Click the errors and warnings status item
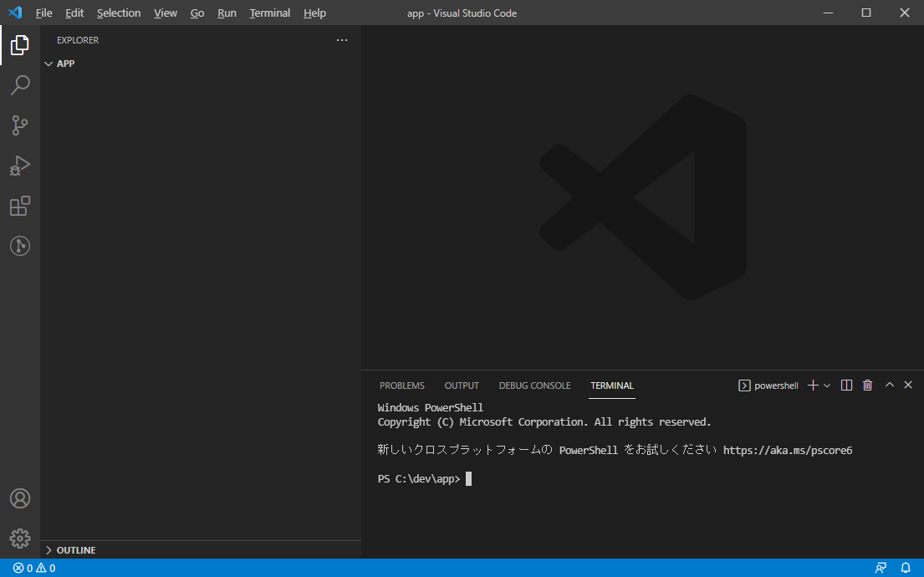This screenshot has height=577, width=924. coord(34,568)
